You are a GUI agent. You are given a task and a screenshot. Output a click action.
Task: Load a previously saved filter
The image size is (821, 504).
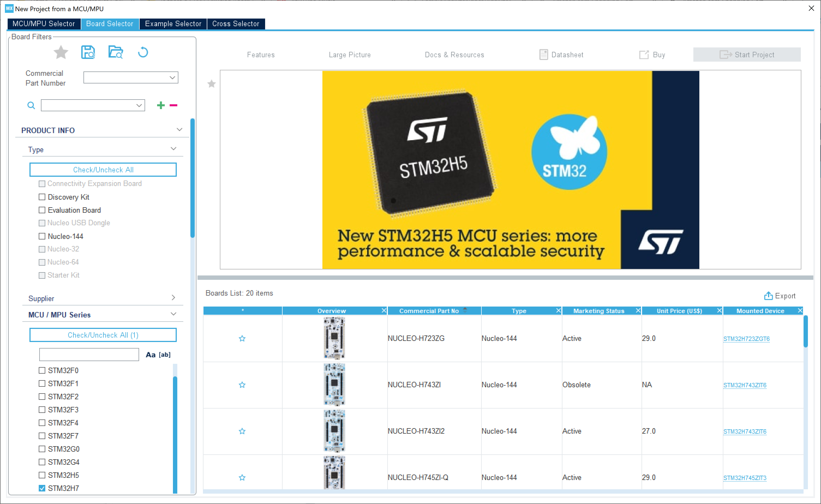click(x=115, y=52)
